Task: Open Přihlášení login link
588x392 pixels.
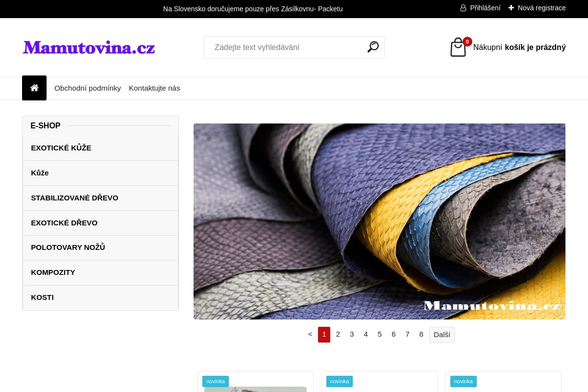Action: 480,8
